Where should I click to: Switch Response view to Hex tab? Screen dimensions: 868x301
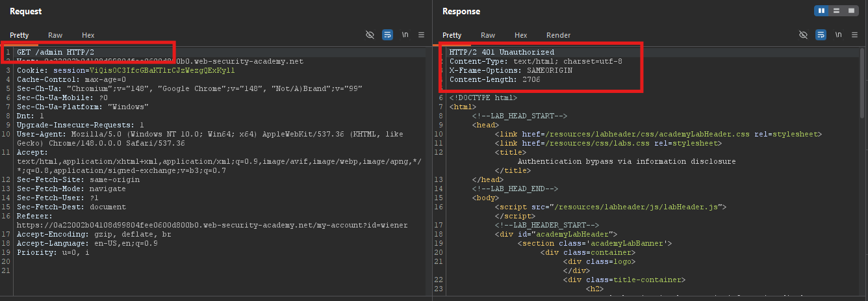[521, 35]
